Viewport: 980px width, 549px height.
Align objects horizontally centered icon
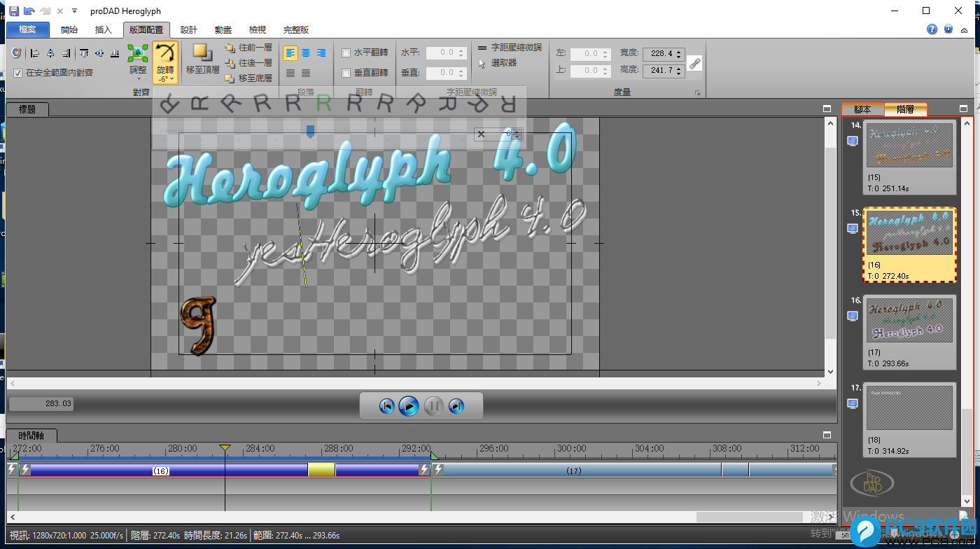click(50, 53)
